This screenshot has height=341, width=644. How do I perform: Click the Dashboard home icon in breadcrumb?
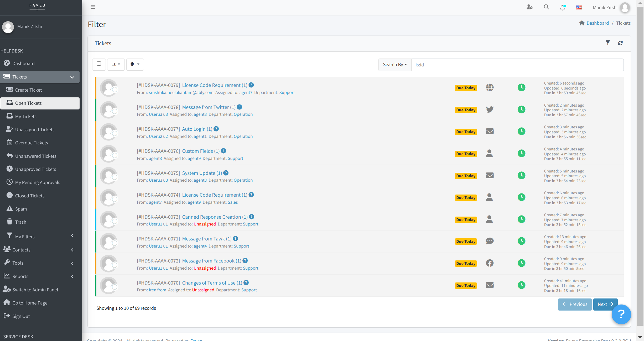(582, 23)
